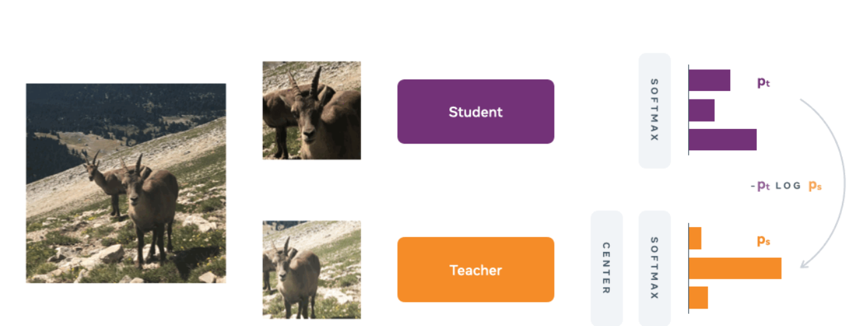The height and width of the screenshot is (326, 868).
Task: Click the small top orange bar
Action: [x=695, y=238]
